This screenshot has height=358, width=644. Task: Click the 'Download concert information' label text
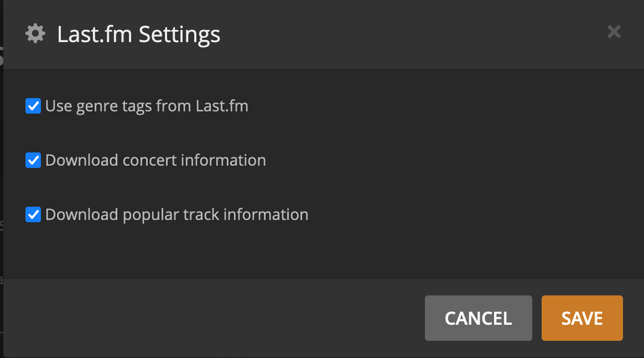[155, 160]
